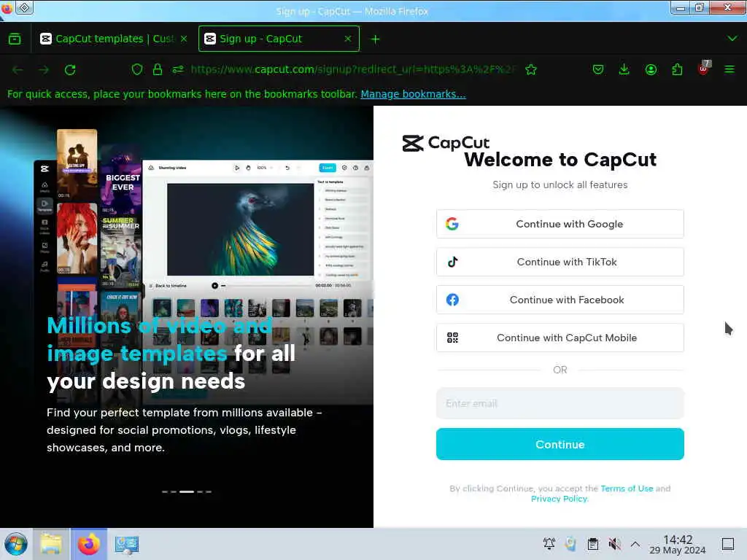Switch to CapCut templates tab
The height and width of the screenshot is (560, 747).
tap(113, 39)
